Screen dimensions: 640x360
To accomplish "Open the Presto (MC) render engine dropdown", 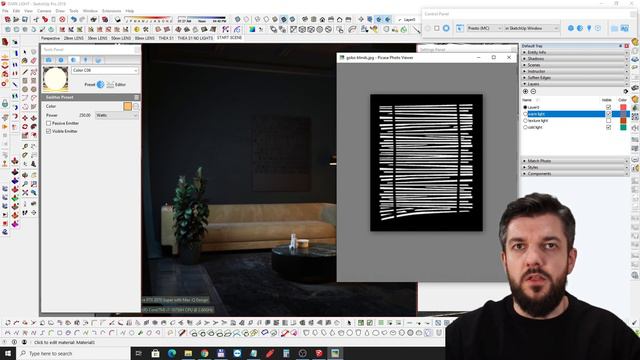I will click(484, 28).
